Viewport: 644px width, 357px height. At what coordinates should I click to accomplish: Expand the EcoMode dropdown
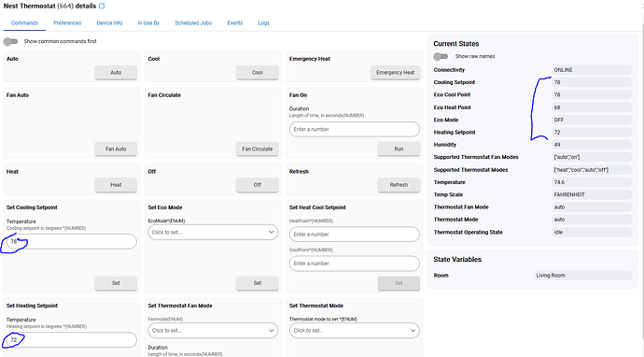[x=213, y=233]
